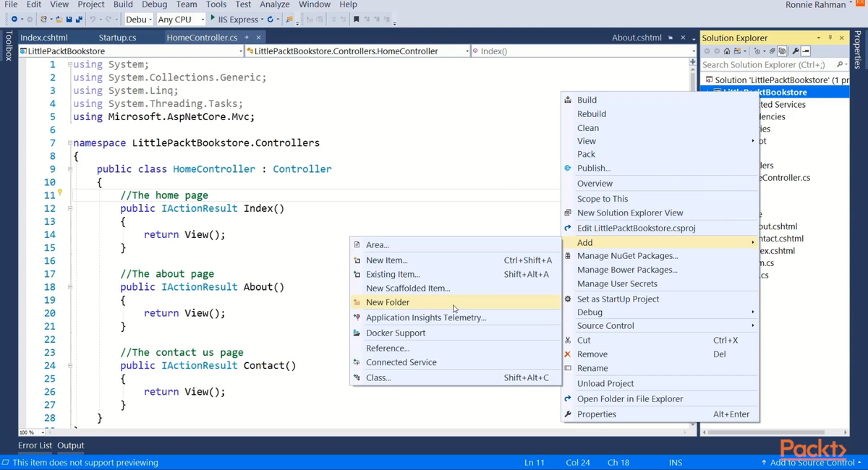Click the Collapse All icon in Solution Explorer
This screenshot has width=868, height=470.
[773, 51]
